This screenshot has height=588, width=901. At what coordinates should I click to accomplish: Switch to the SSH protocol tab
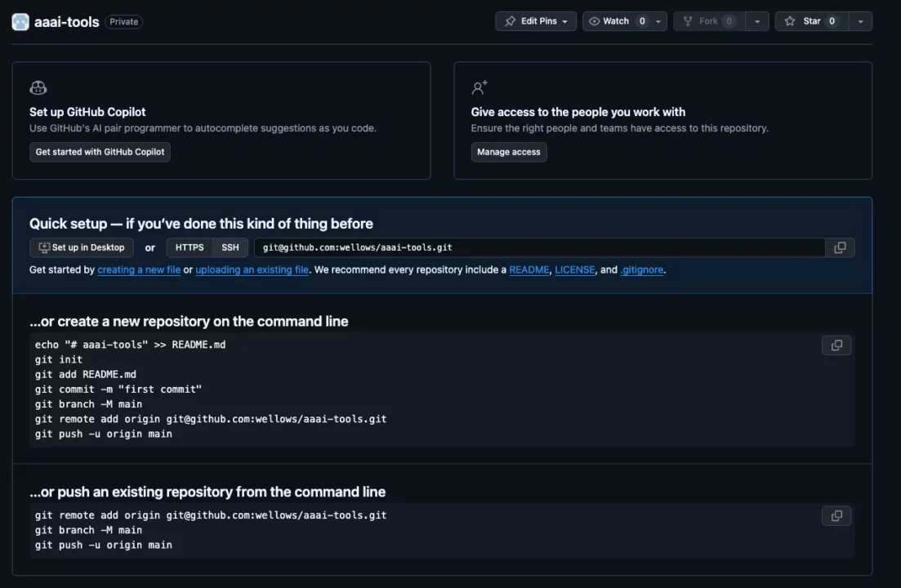(230, 247)
